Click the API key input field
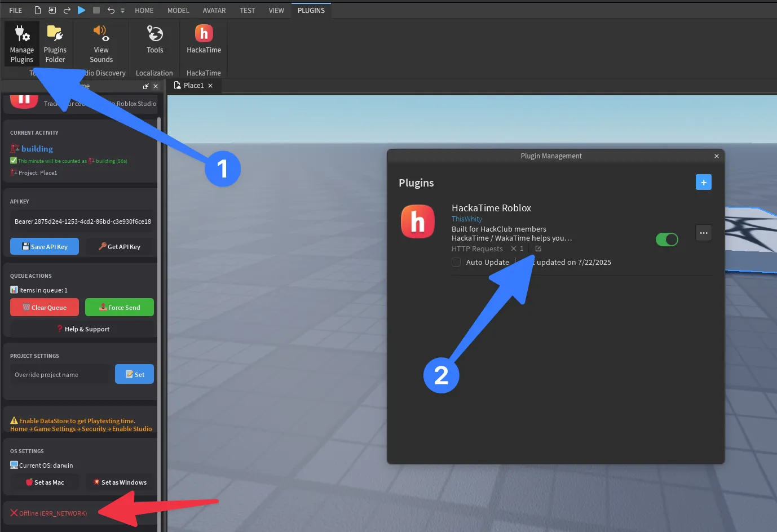Viewport: 777px width, 532px height. click(x=82, y=221)
